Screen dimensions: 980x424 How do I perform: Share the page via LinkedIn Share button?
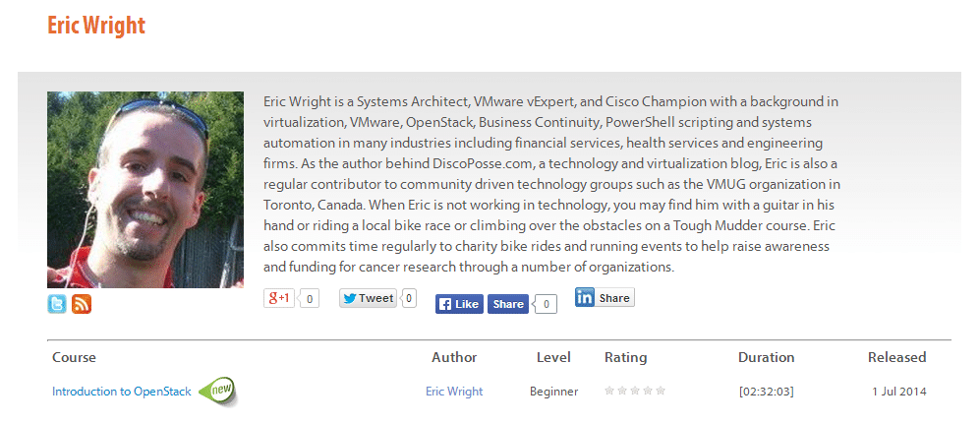(605, 297)
